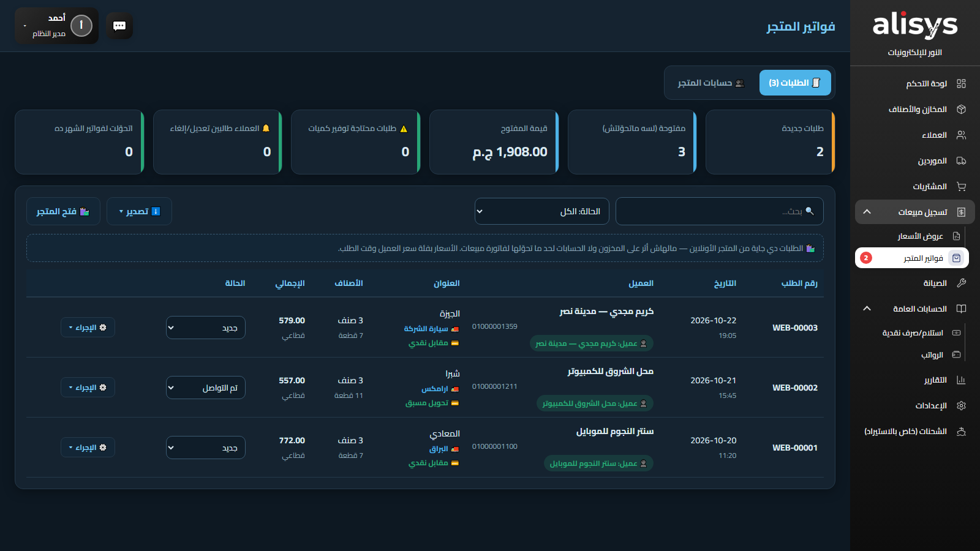Click the المشتريات shopping cart icon

pos(961,187)
